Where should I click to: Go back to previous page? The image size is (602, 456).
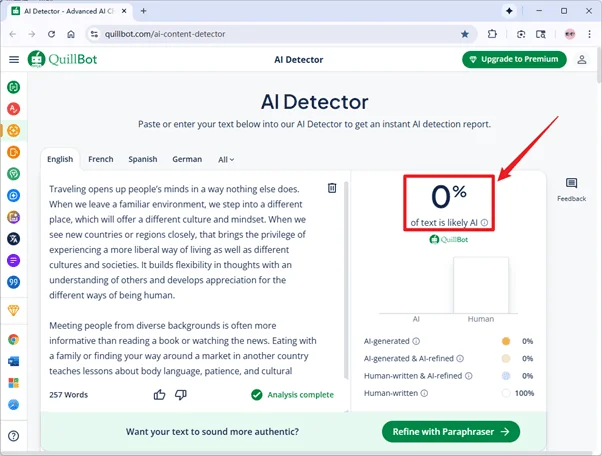coord(13,34)
